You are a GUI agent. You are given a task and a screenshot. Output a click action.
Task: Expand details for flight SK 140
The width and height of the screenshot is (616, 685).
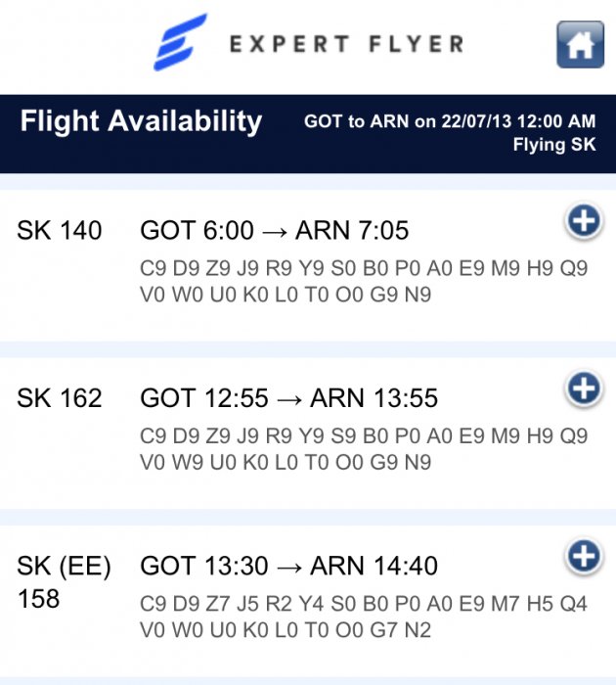click(x=584, y=222)
